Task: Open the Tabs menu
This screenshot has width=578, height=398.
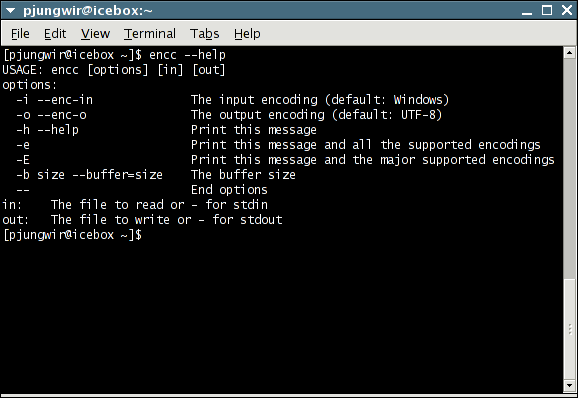Action: pyautogui.click(x=205, y=34)
